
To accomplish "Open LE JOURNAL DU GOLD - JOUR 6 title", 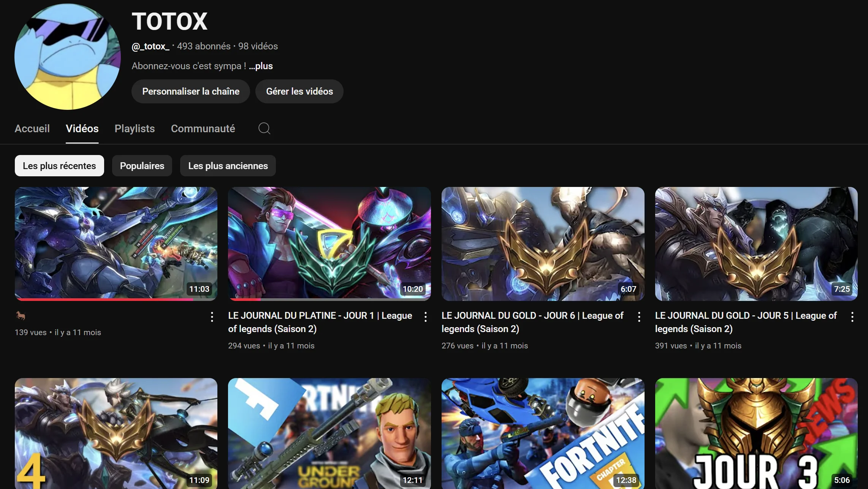I will [532, 322].
